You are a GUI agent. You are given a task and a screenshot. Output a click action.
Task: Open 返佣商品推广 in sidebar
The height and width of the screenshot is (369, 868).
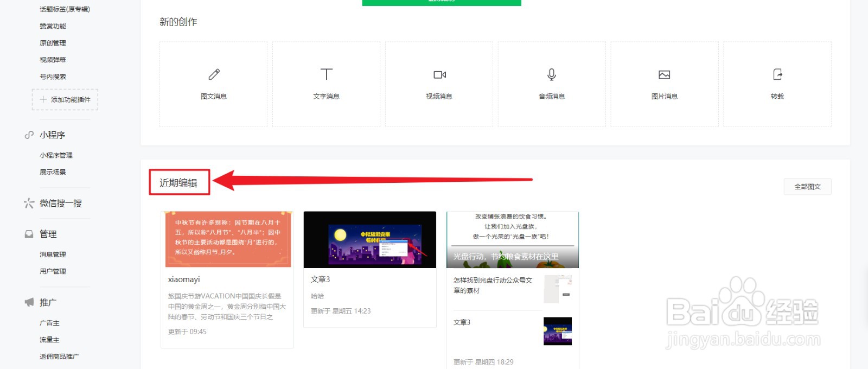[59, 357]
